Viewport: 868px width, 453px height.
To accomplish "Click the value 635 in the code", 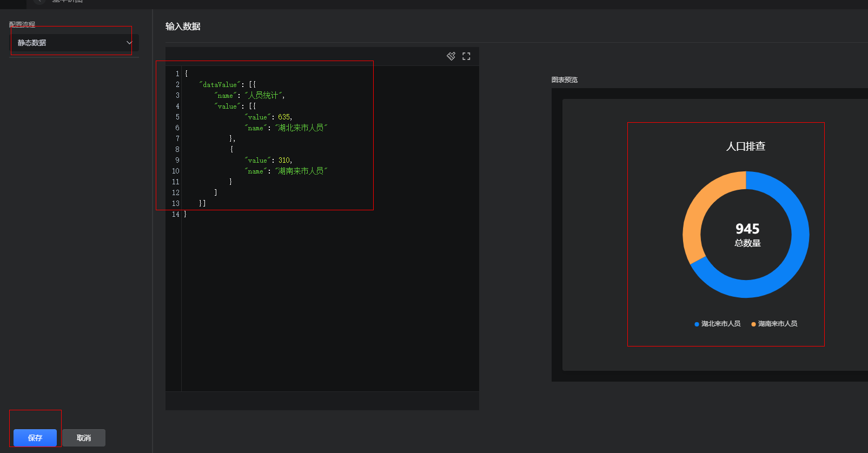I will pos(284,117).
